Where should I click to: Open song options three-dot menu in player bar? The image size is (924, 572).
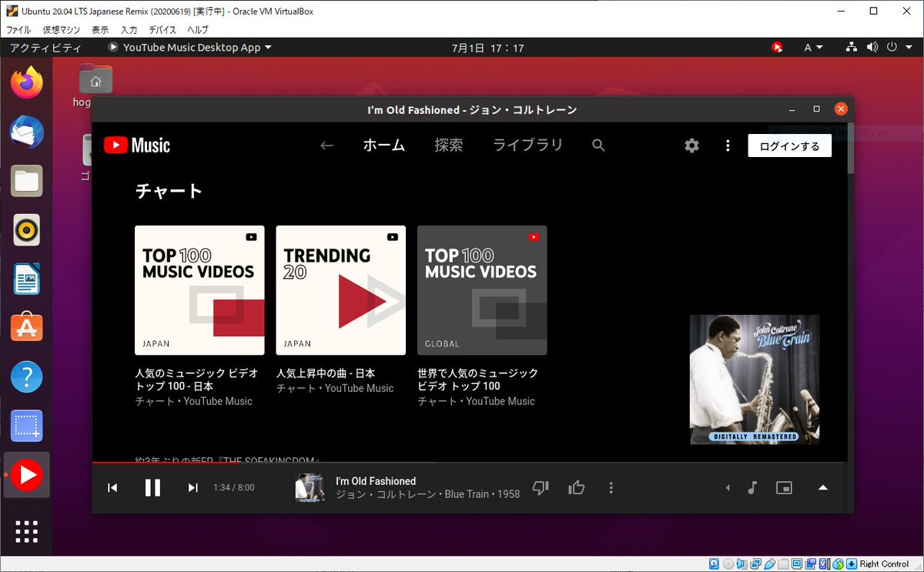[x=611, y=487]
